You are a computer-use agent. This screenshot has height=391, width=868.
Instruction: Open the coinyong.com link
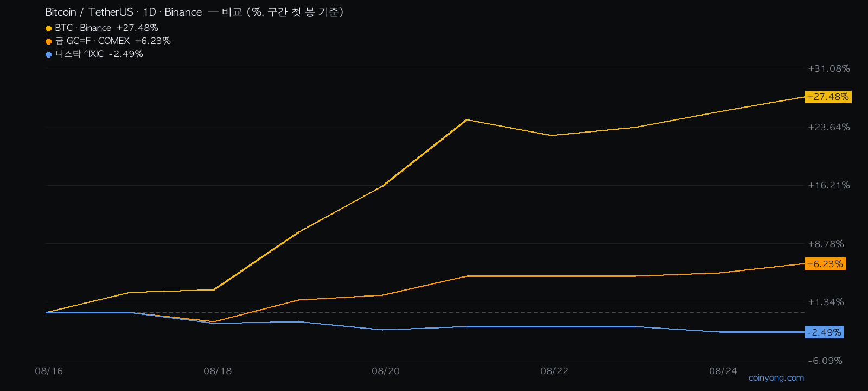point(776,378)
